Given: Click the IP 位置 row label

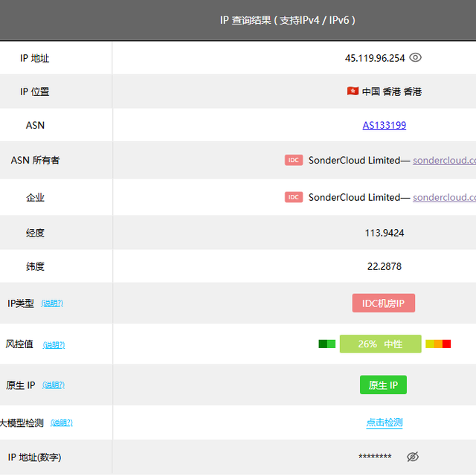Looking at the screenshot, I should [x=35, y=91].
